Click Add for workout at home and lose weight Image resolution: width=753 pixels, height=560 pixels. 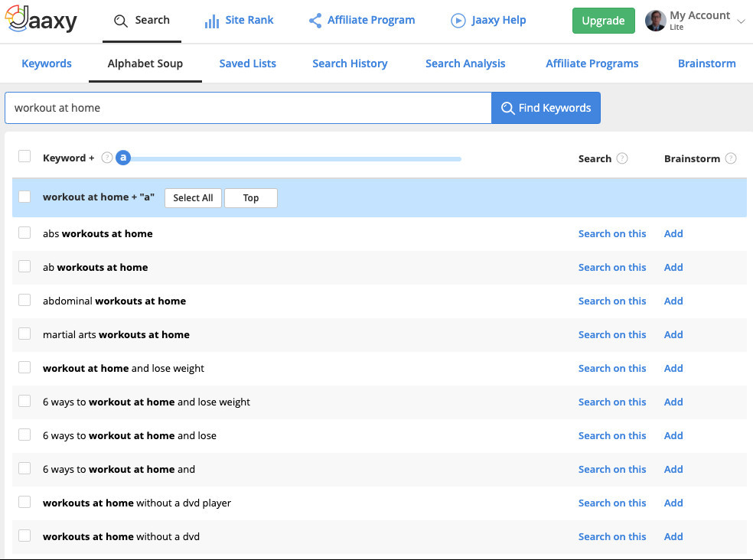[x=673, y=368]
